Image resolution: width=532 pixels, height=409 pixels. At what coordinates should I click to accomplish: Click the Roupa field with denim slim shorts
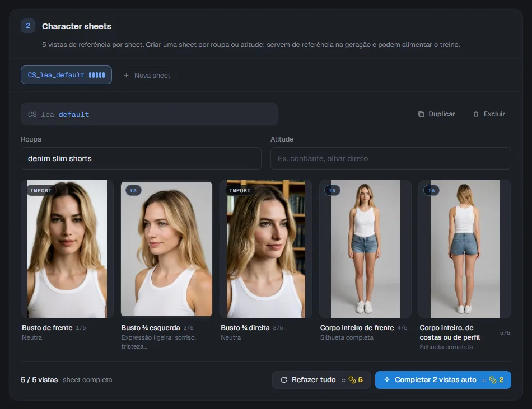pos(141,158)
